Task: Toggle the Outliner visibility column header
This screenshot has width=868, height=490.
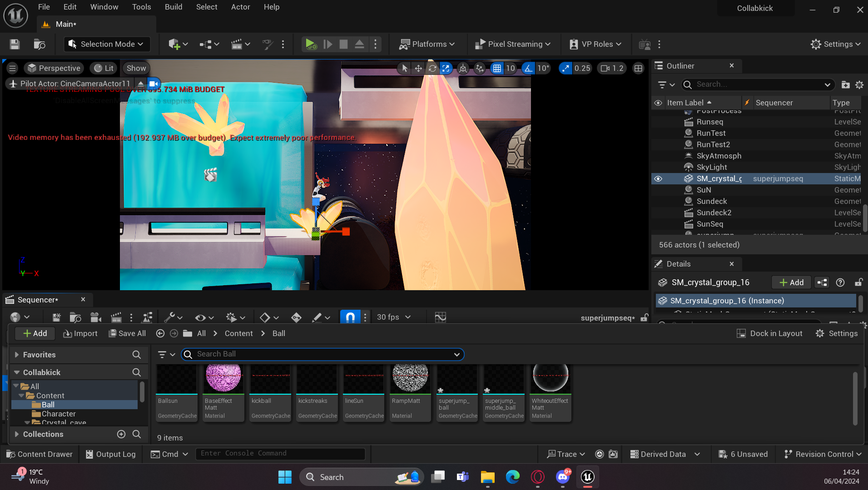Action: 658,103
